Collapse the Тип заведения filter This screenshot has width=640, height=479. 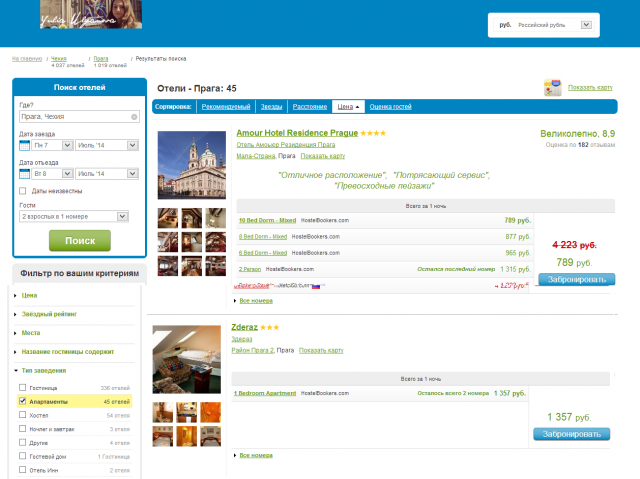43,370
